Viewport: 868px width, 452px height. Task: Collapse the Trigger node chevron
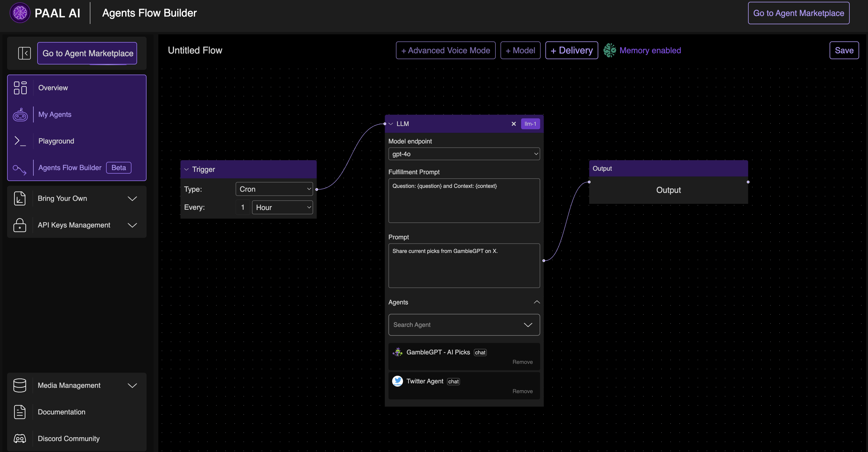(186, 169)
